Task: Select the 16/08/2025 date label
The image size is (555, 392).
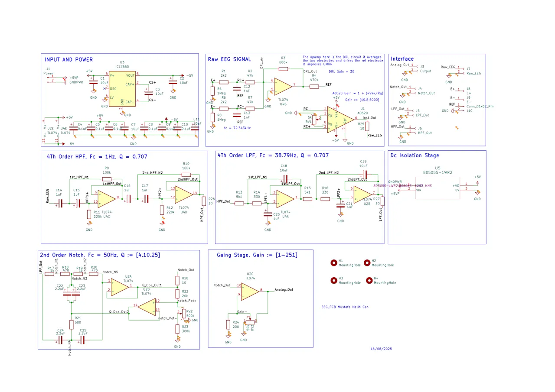Action: coord(381,349)
